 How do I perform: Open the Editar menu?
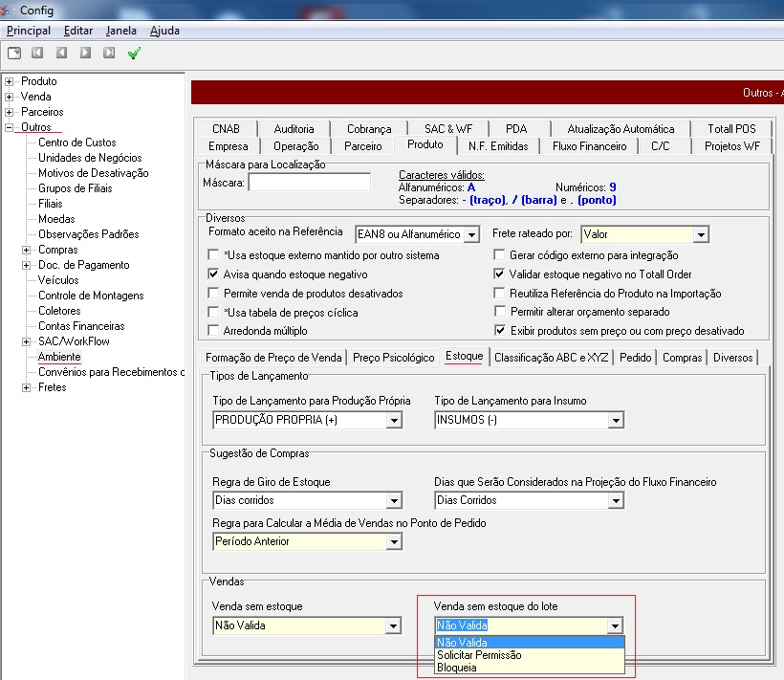coord(78,31)
